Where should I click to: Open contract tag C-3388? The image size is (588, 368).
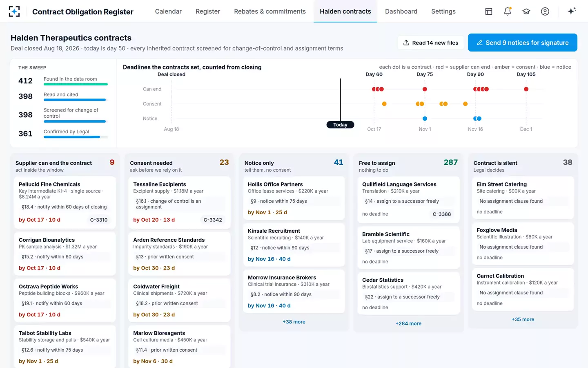(x=442, y=214)
